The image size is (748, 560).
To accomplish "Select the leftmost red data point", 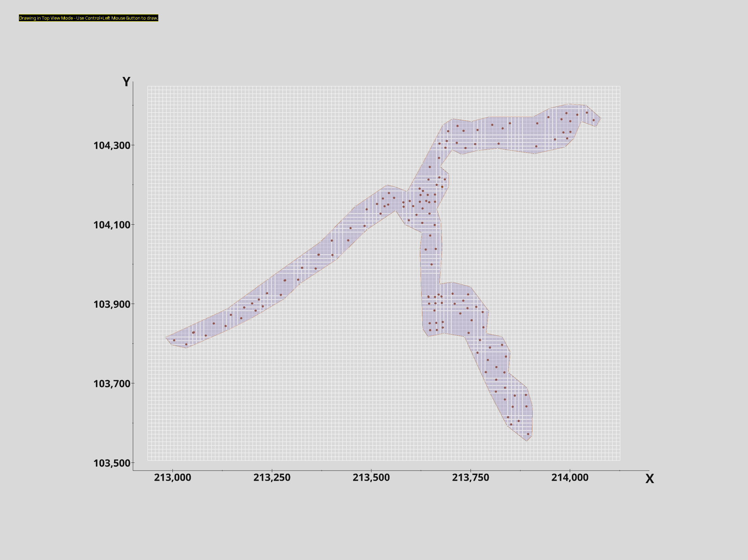I will [x=174, y=340].
